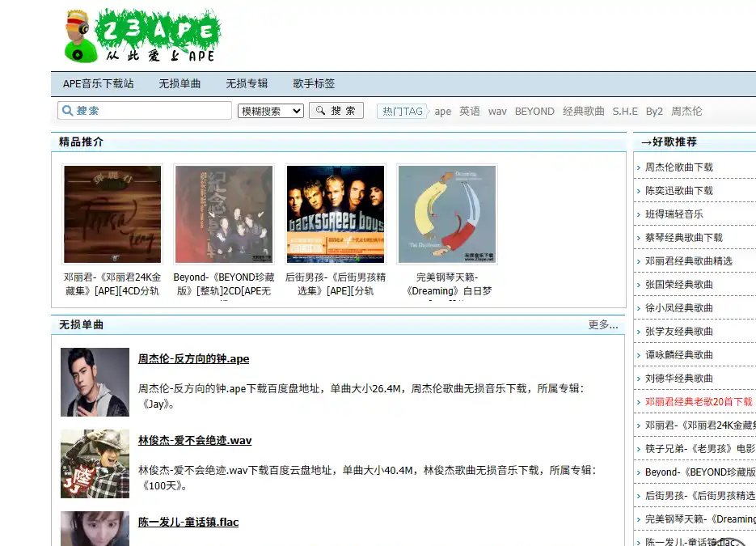The image size is (756, 546).
Task: Open the Dreaming album cover
Action: click(x=447, y=214)
